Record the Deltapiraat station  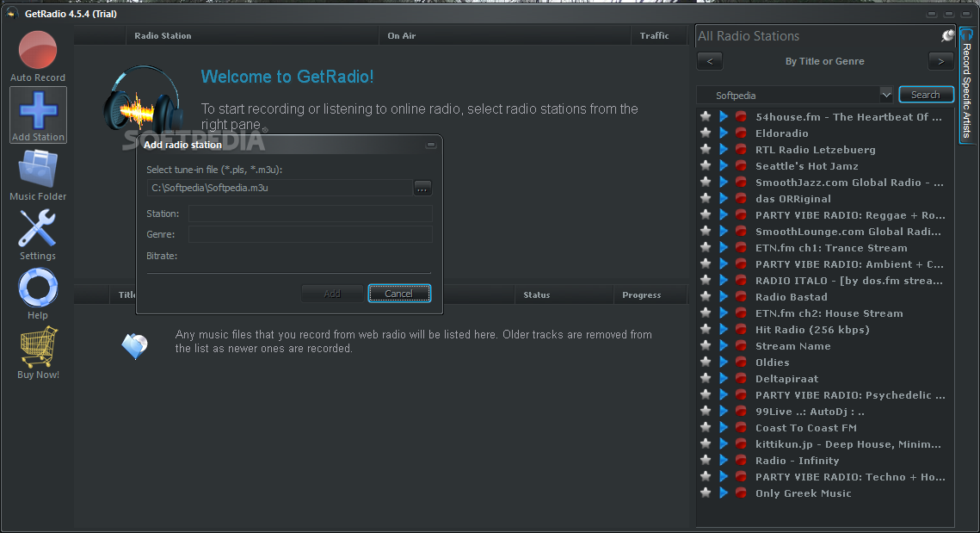click(741, 378)
